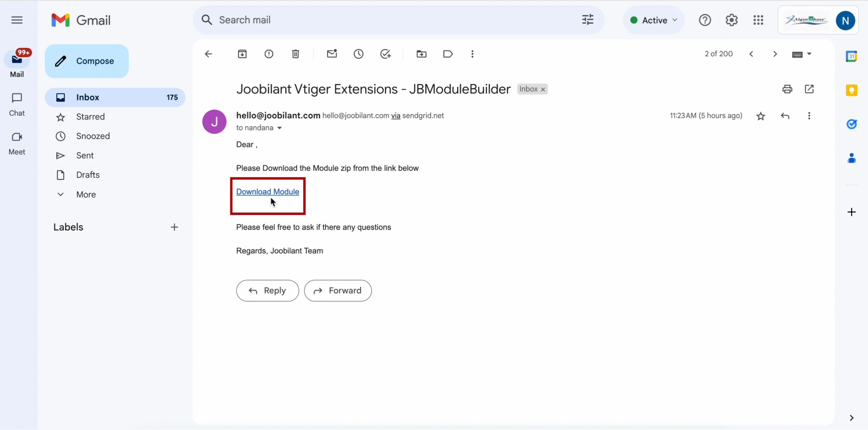Click the Download Module link

tap(268, 192)
